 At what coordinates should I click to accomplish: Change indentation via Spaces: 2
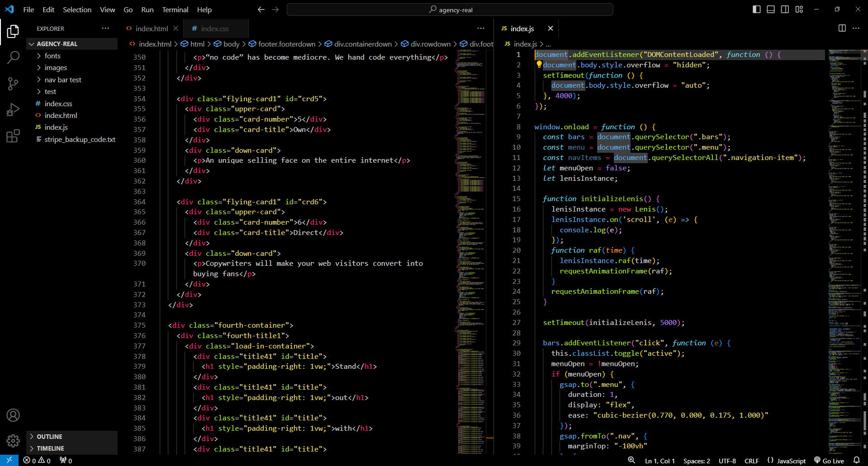click(697, 461)
